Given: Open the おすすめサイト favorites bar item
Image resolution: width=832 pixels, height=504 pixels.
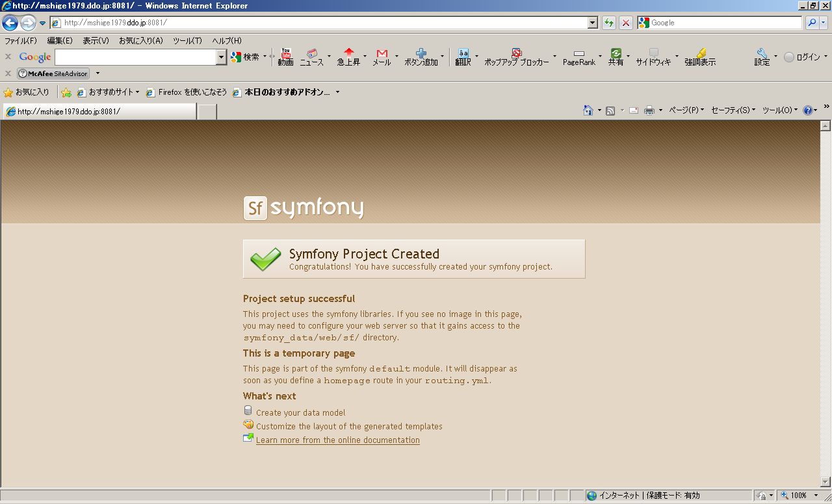Looking at the screenshot, I should (x=108, y=92).
